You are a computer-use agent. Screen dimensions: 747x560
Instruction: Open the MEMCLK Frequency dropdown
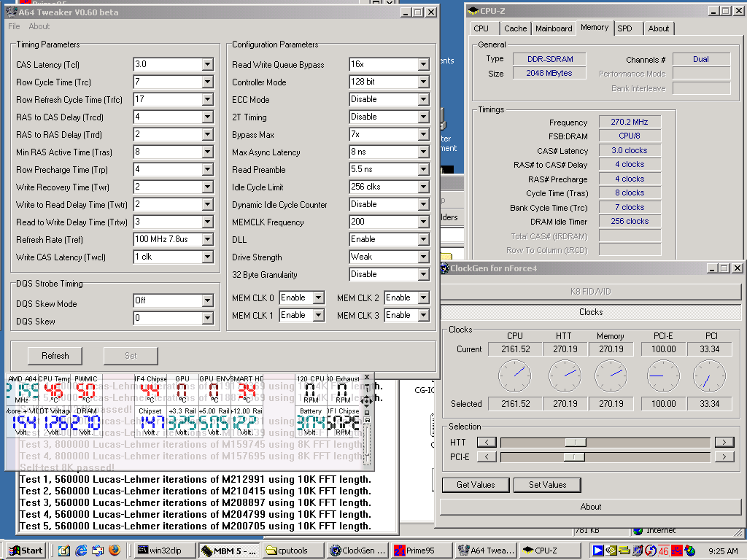(424, 222)
